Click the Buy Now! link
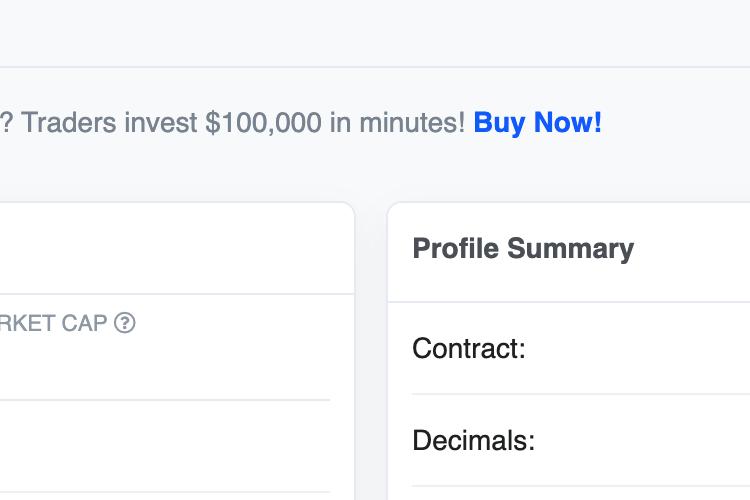Viewport: 750px width, 500px height. click(537, 123)
